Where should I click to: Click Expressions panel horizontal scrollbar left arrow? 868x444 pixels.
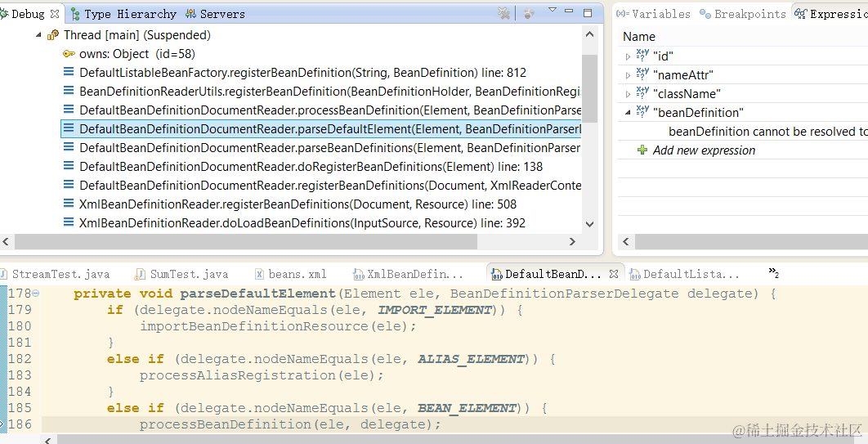pyautogui.click(x=626, y=242)
